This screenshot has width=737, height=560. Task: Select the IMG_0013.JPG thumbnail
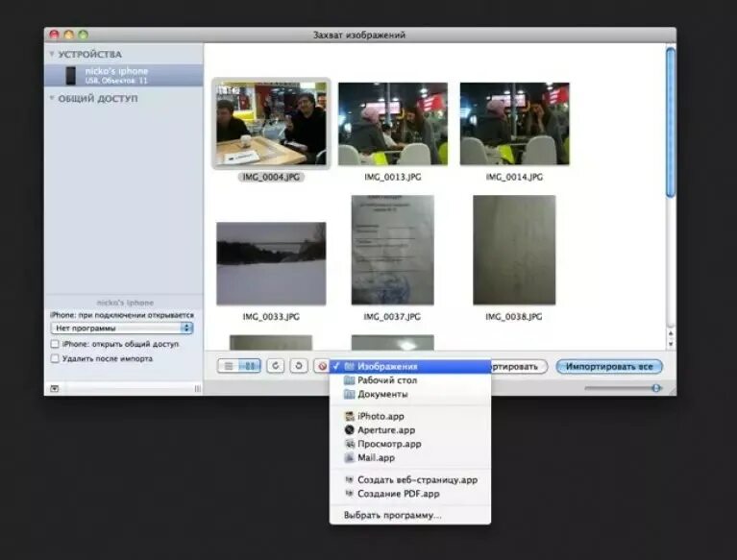point(393,124)
